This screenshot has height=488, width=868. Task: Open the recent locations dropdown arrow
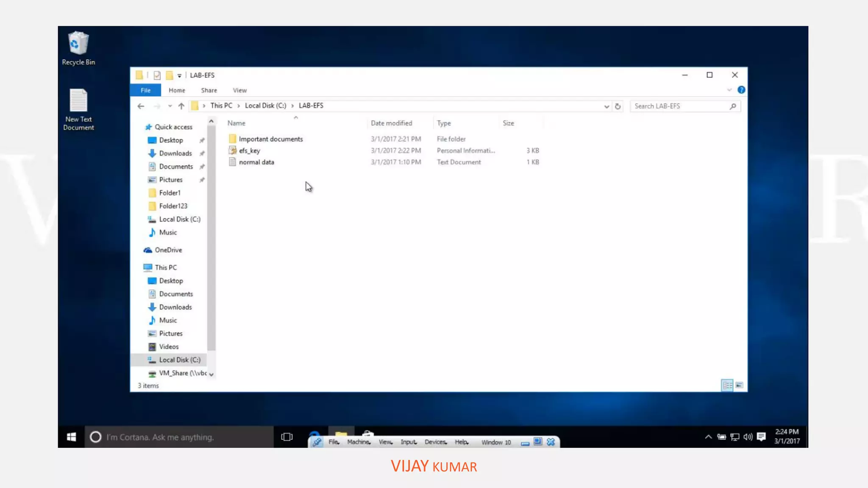170,106
